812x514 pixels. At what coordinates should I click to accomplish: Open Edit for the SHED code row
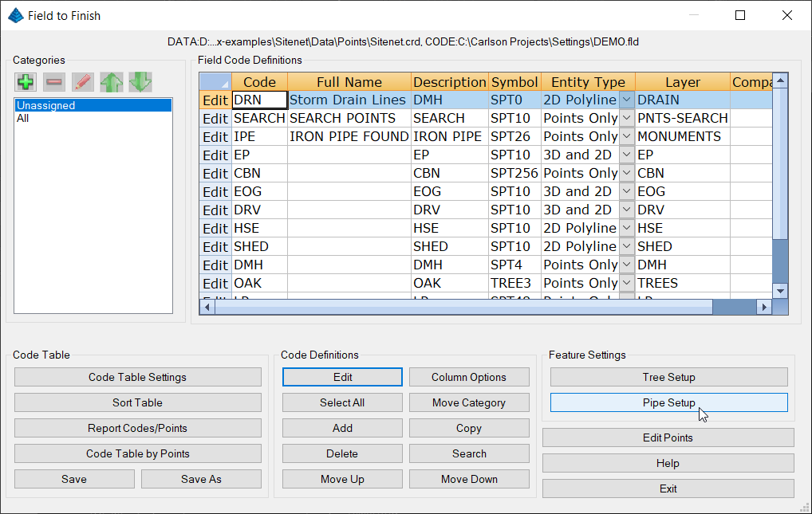pos(215,246)
